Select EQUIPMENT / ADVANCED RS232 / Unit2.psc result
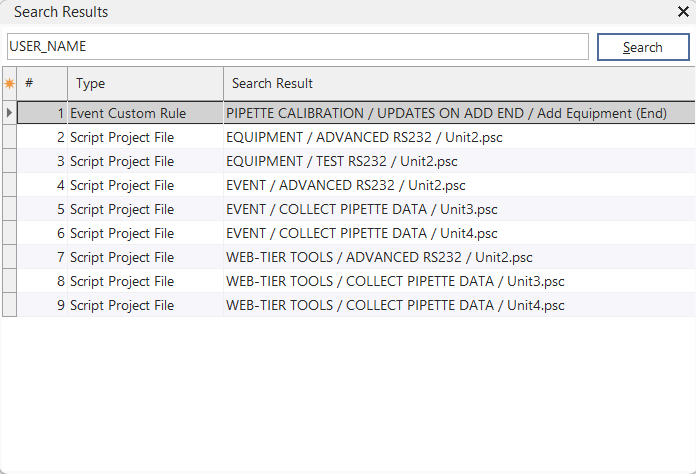The width and height of the screenshot is (696, 474). pyautogui.click(x=342, y=137)
